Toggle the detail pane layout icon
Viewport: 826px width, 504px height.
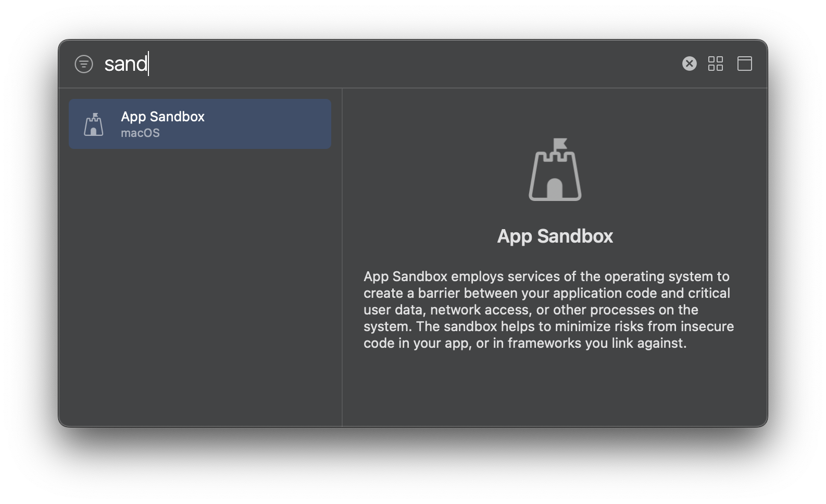point(745,64)
